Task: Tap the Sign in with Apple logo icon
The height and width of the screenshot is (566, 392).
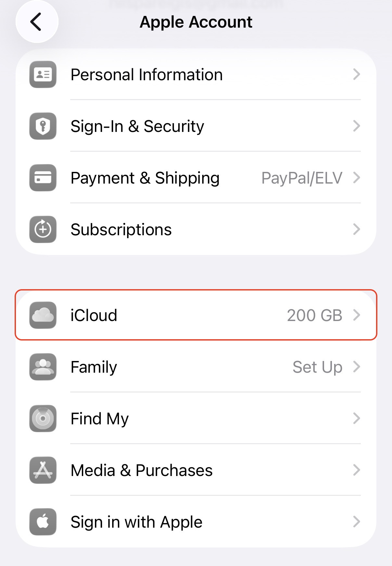Action: (x=43, y=522)
